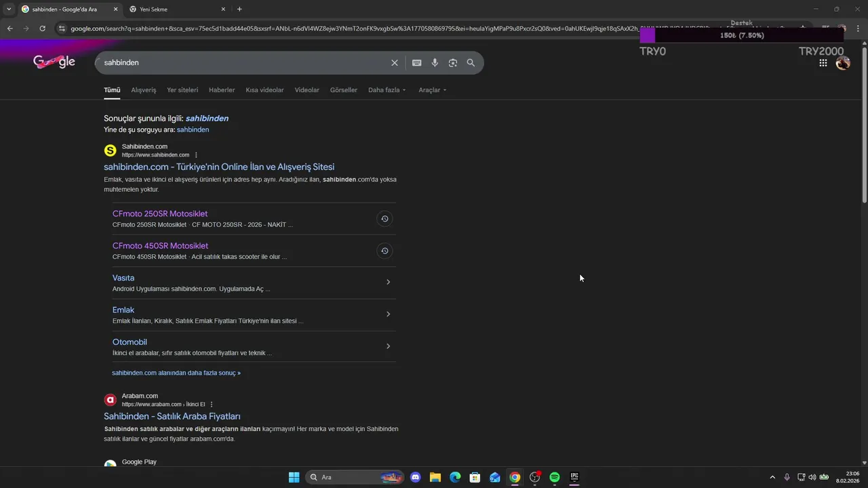Expand the Vasıta sitelink chevron
Viewport: 868px width, 488px height.
click(388, 282)
